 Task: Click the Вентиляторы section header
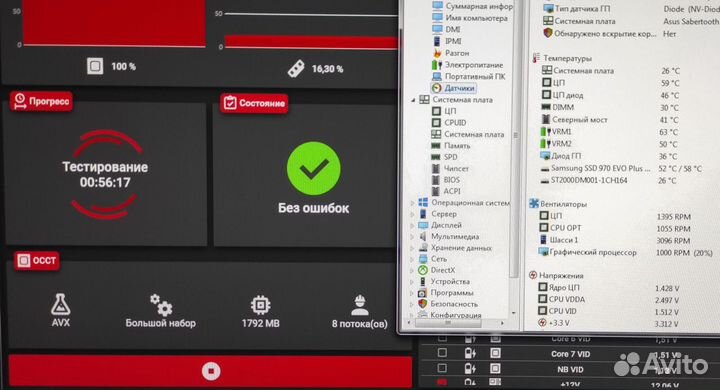click(x=563, y=204)
